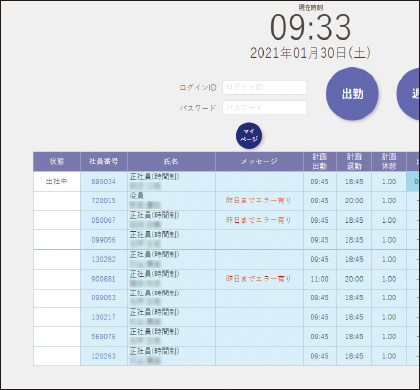
Task: Click the パスワード field label
Action: pos(198,108)
